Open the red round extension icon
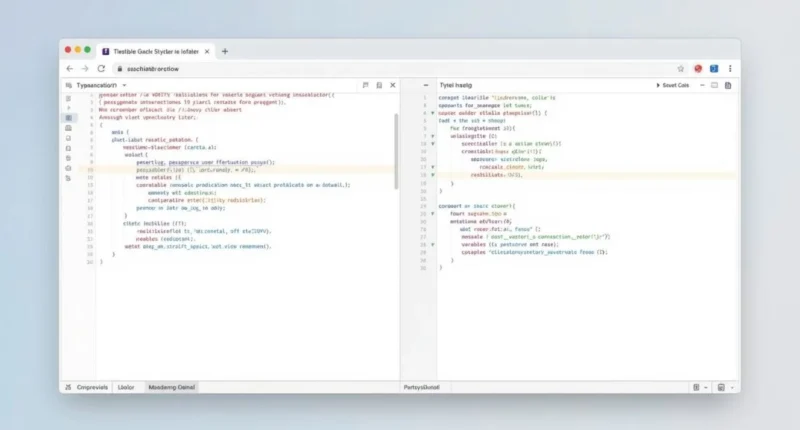 (x=697, y=68)
